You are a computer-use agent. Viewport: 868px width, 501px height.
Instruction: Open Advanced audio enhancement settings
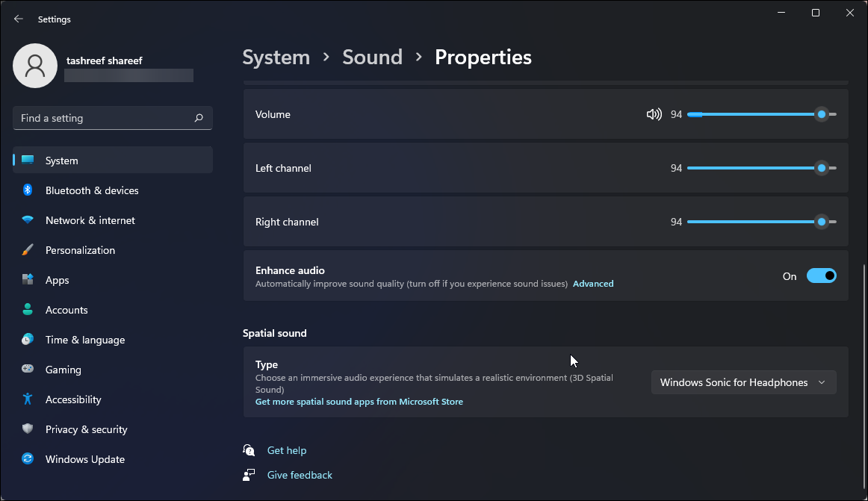pos(593,284)
